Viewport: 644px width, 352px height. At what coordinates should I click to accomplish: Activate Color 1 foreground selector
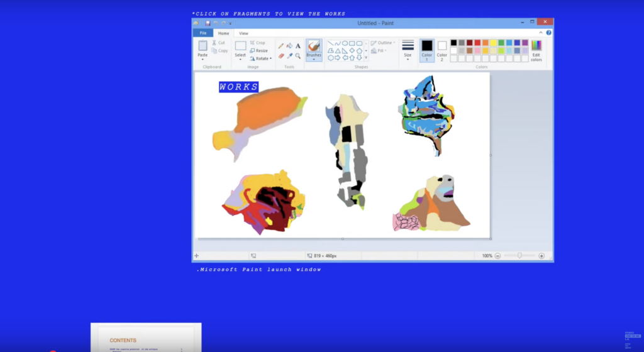(427, 49)
